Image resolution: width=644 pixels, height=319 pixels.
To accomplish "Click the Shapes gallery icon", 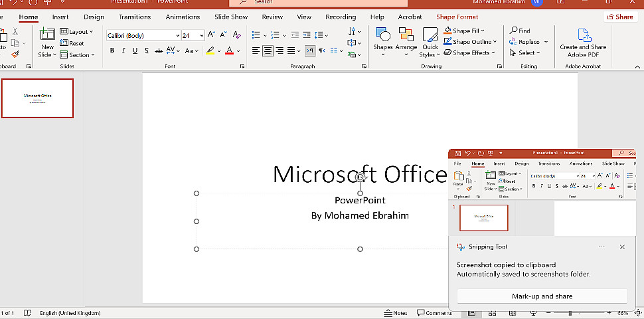I will 382,35.
